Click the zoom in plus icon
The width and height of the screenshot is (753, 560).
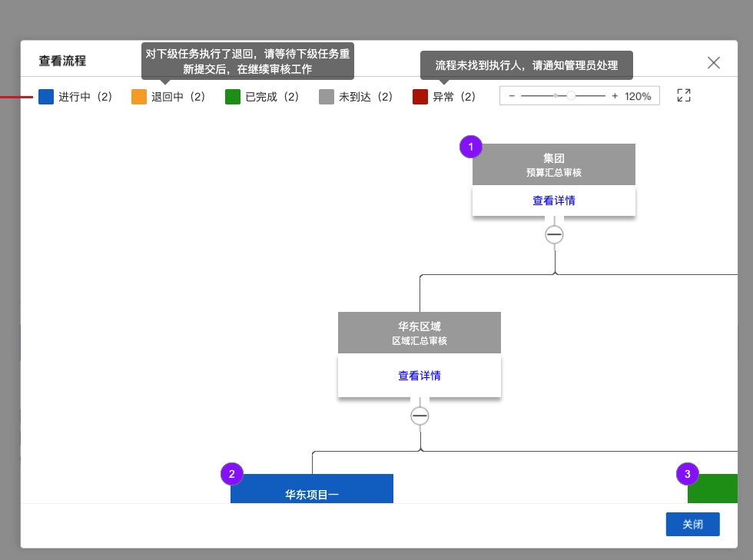coord(615,96)
